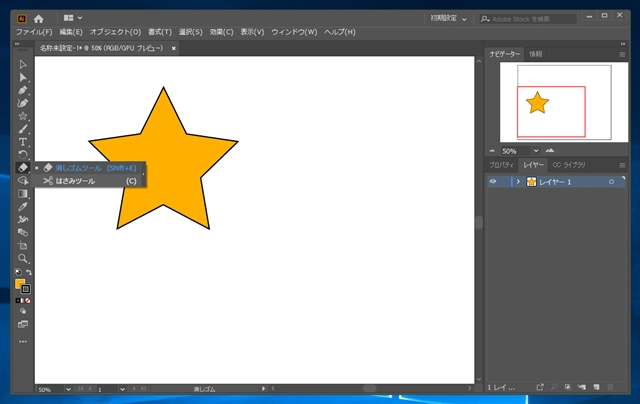The height and width of the screenshot is (404, 640).
Task: Select the Direct Selection tool
Action: (x=23, y=78)
